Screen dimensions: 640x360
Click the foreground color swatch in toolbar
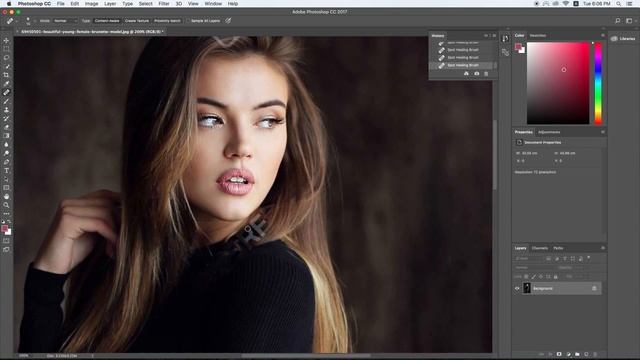[4, 229]
